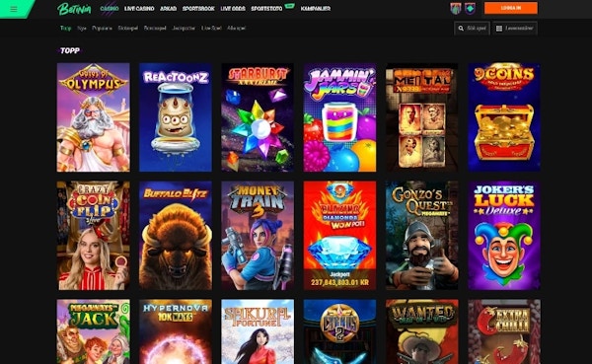The image size is (592, 364).
Task: Click the purple diamond shield badge icon
Action: (470, 8)
